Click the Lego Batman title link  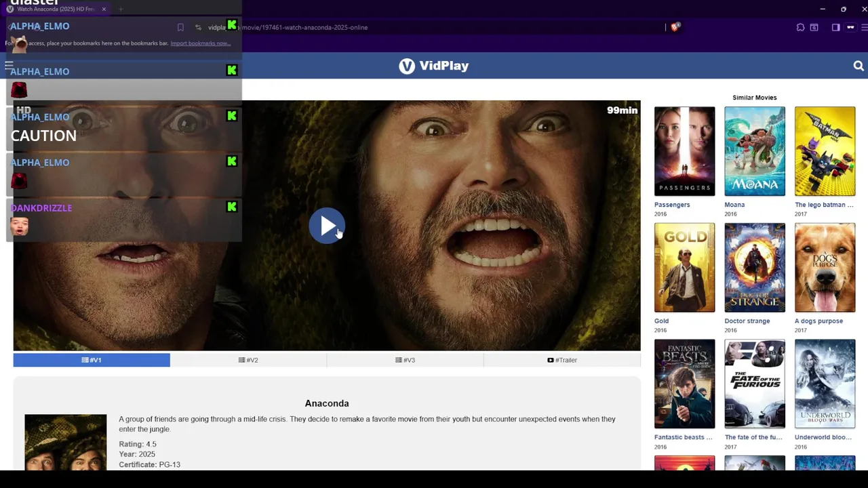824,205
